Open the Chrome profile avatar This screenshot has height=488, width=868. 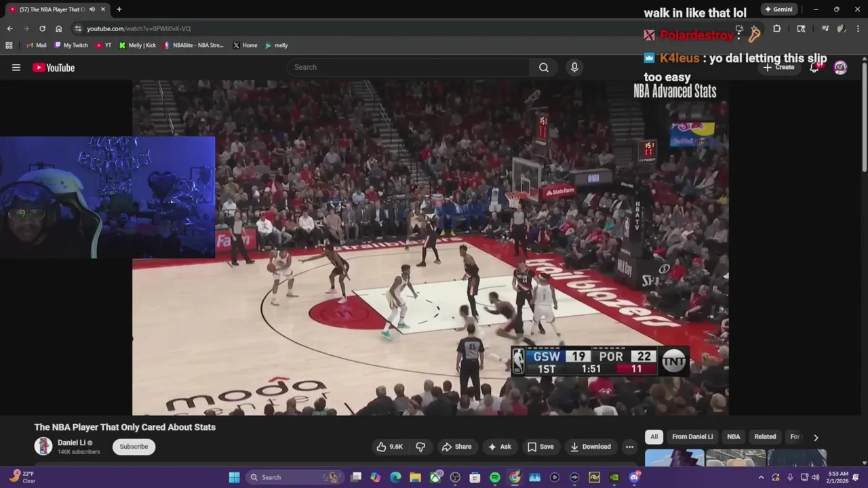(x=842, y=28)
